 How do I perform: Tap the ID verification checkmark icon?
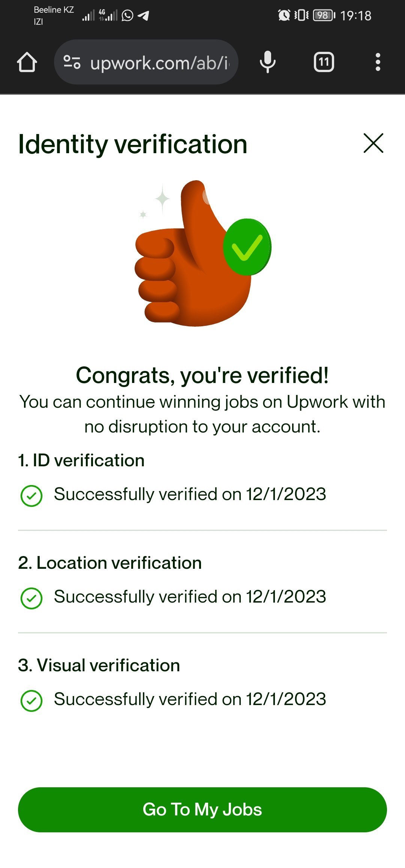point(31,496)
